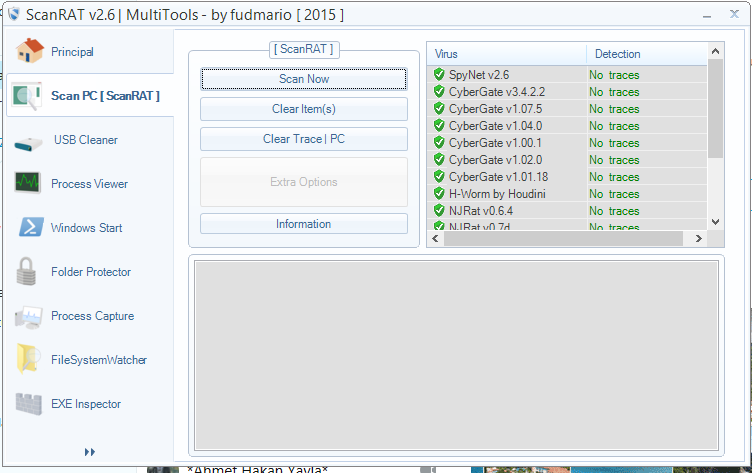Switch to the Process Viewer tab label
The height and width of the screenshot is (473, 752).
pyautogui.click(x=90, y=184)
